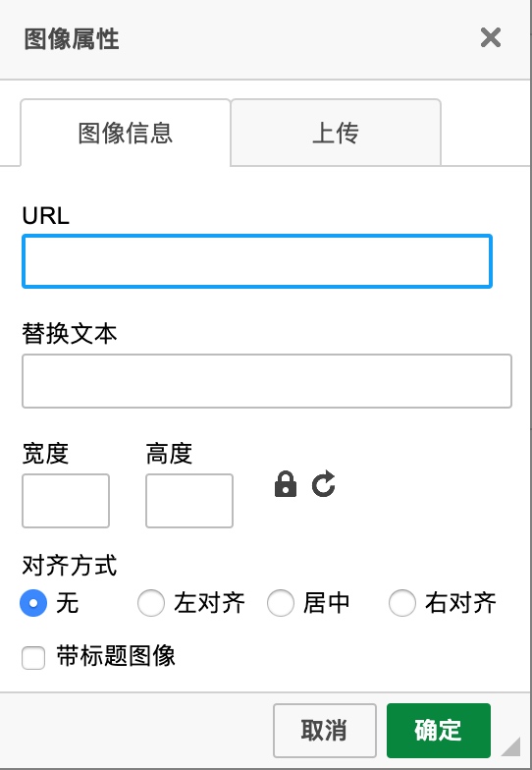This screenshot has width=532, height=770.
Task: Focus the URL input field
Action: (257, 261)
